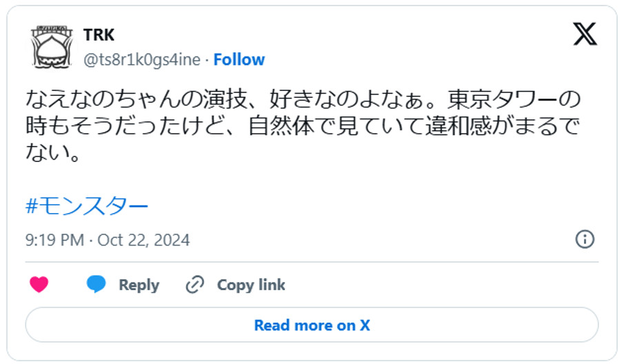Click the TRK display name

coord(99,34)
